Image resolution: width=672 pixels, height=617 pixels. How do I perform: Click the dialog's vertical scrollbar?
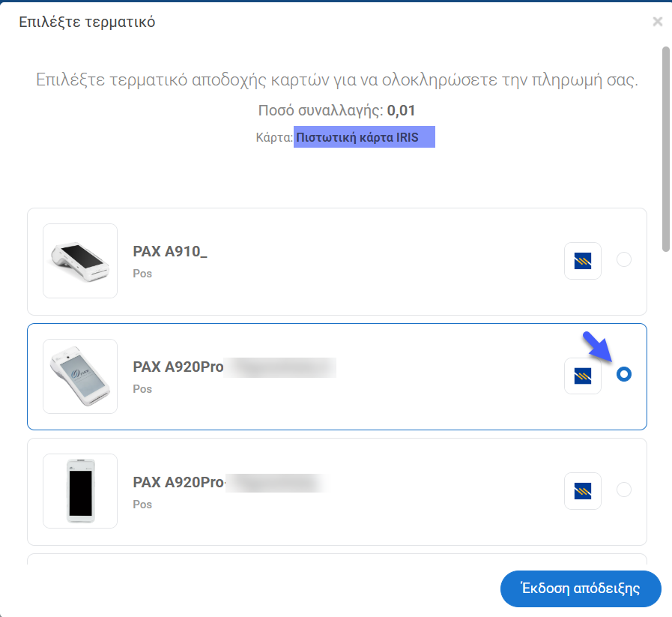click(x=665, y=150)
